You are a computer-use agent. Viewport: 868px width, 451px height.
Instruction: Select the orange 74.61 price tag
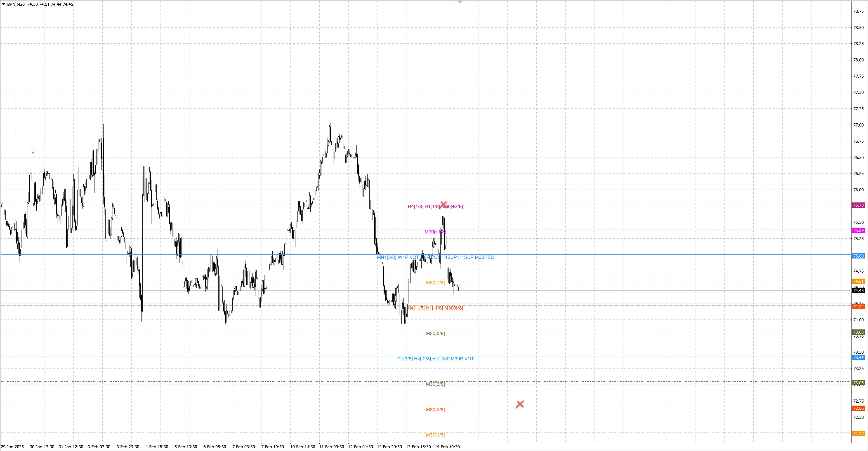(x=858, y=281)
